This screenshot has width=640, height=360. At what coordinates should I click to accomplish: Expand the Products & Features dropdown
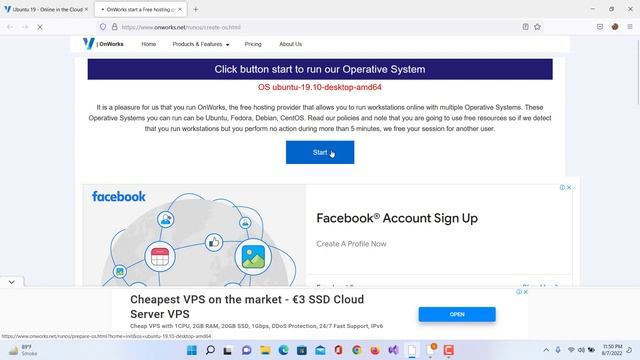click(x=200, y=44)
